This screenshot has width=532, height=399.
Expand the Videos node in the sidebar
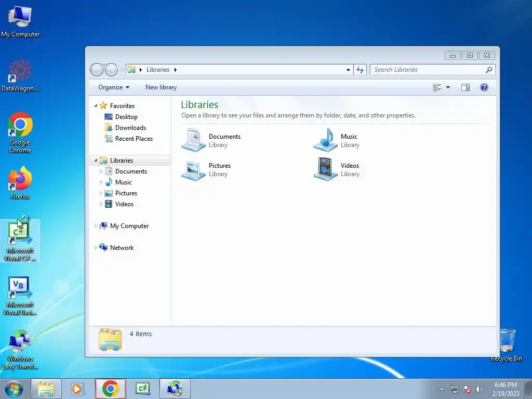101,204
